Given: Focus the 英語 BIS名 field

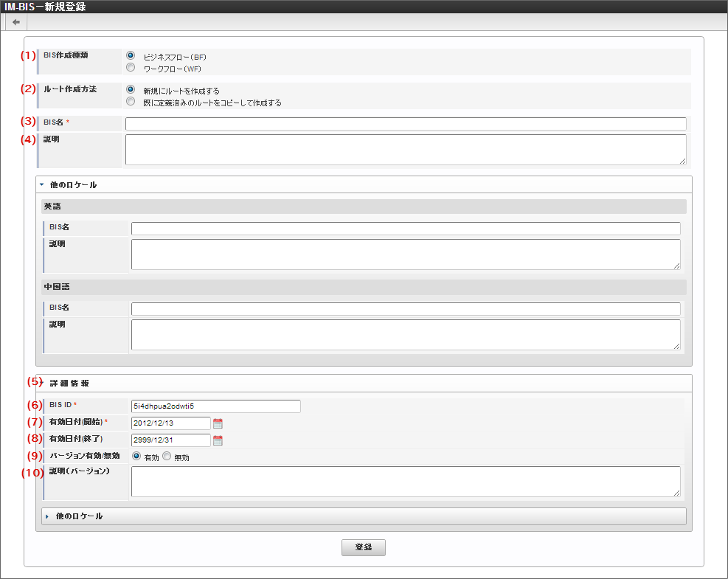Looking at the screenshot, I should pyautogui.click(x=406, y=229).
